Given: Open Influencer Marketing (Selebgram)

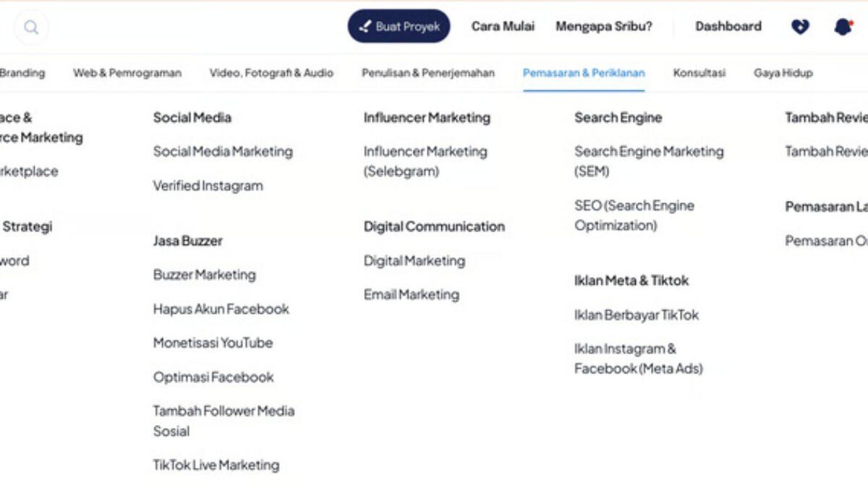Looking at the screenshot, I should [x=425, y=161].
